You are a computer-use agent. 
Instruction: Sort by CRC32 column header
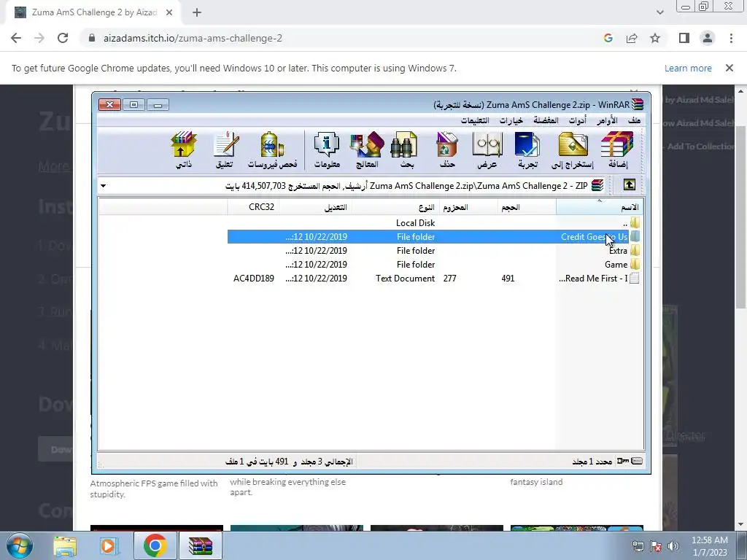(253, 207)
